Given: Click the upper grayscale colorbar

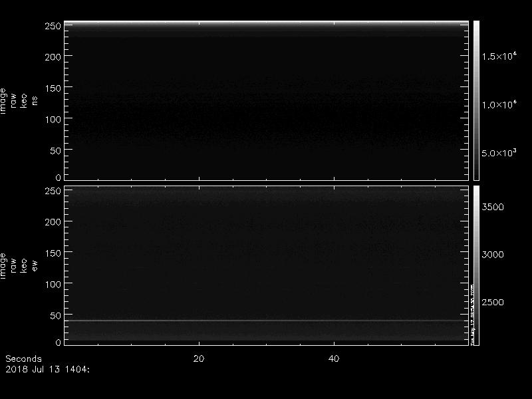Looking at the screenshot, I should 476,100.
